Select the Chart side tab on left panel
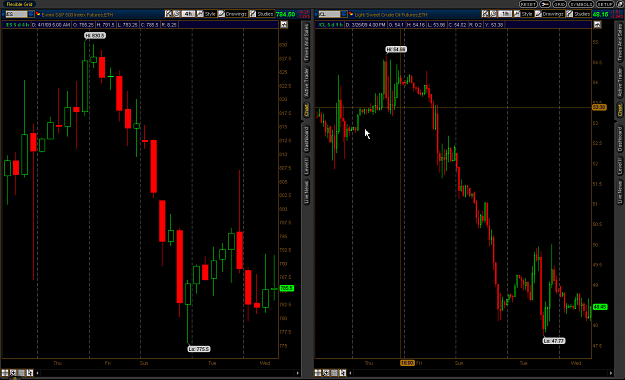Viewport: 625px width, 380px height. [x=307, y=110]
